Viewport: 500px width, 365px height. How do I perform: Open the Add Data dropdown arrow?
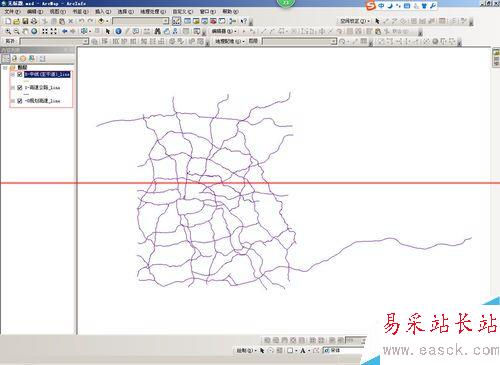coord(107,21)
